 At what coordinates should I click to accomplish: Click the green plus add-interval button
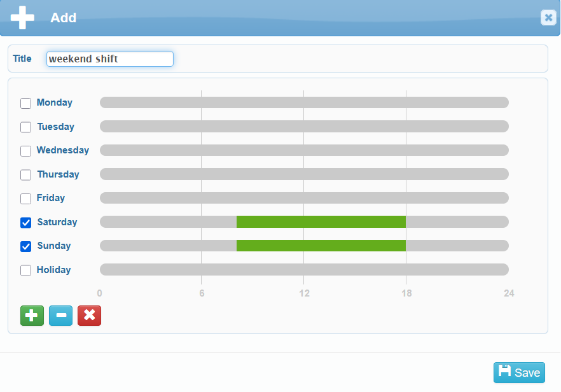[32, 316]
